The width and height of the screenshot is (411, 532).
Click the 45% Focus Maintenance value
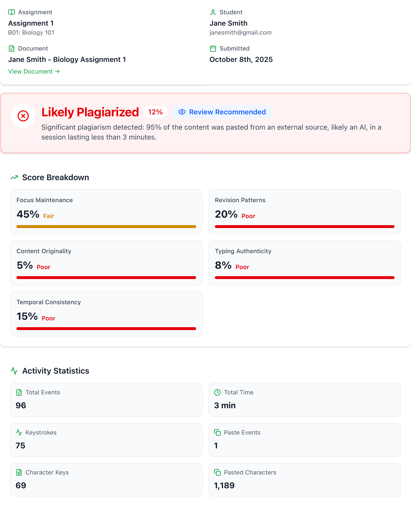pyautogui.click(x=28, y=214)
